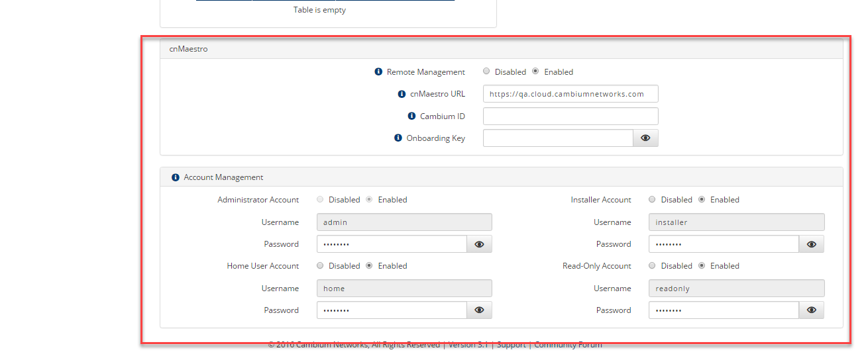This screenshot has height=356, width=868.
Task: Click the Read-Only password field
Action: pos(724,310)
